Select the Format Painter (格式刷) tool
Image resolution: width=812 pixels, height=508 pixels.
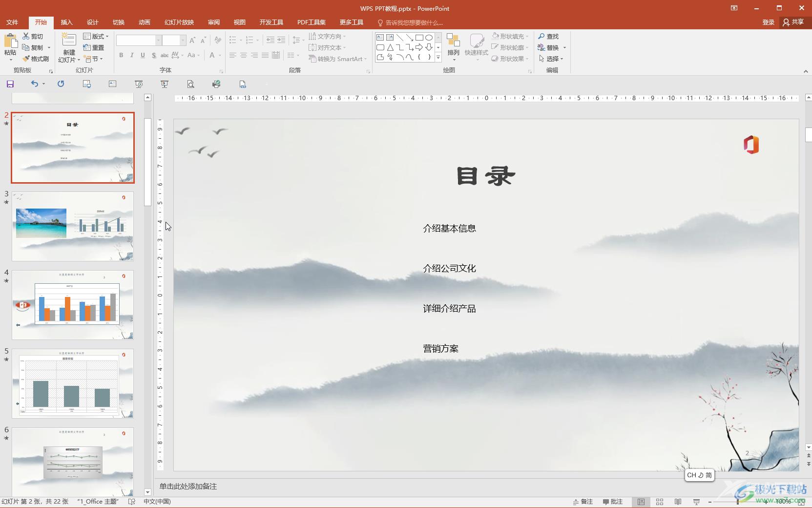(x=36, y=59)
